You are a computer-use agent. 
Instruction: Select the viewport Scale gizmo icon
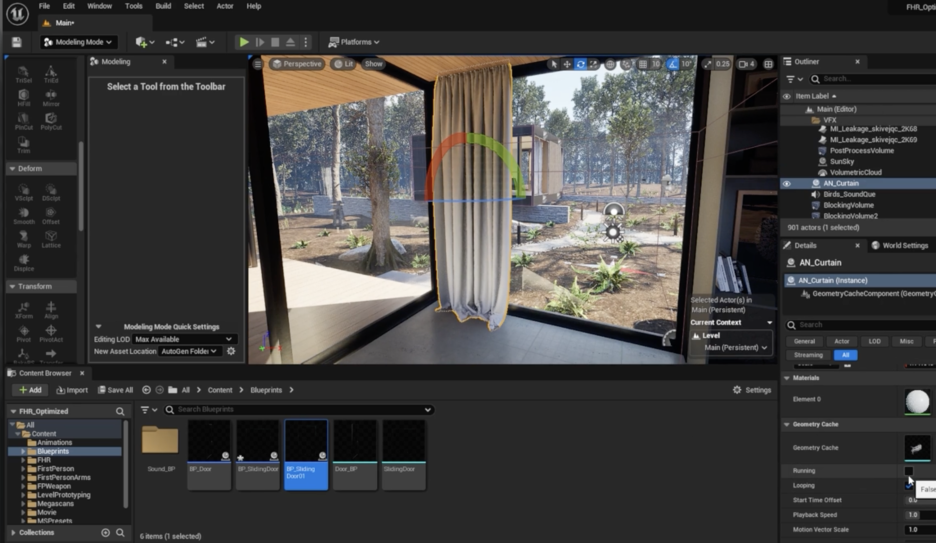(x=593, y=64)
